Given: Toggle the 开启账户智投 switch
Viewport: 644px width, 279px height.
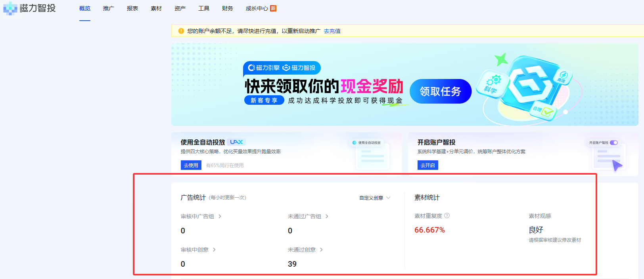Looking at the screenshot, I should pos(614,142).
